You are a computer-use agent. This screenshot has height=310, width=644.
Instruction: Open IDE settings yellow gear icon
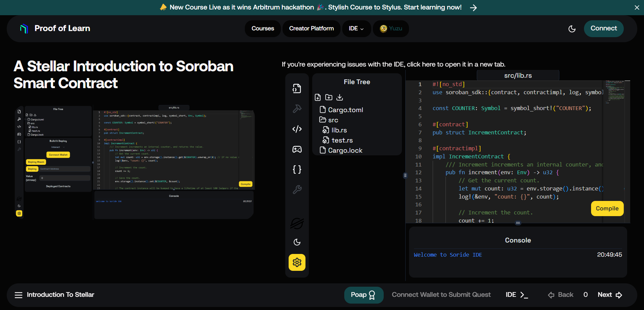[x=297, y=262]
